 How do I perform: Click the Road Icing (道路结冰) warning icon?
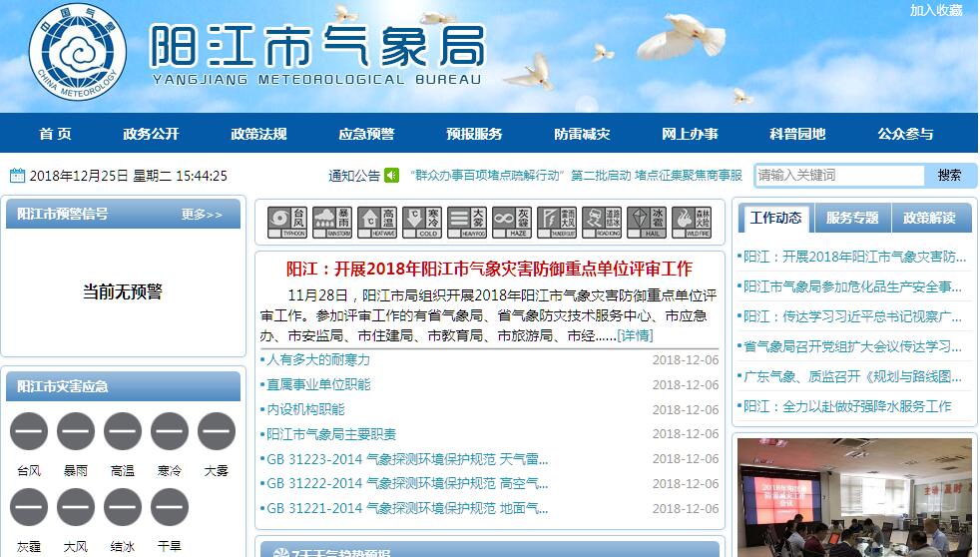click(602, 223)
